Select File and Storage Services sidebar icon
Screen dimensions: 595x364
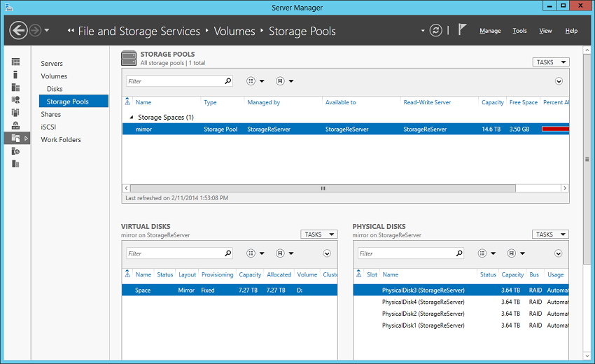click(x=15, y=138)
